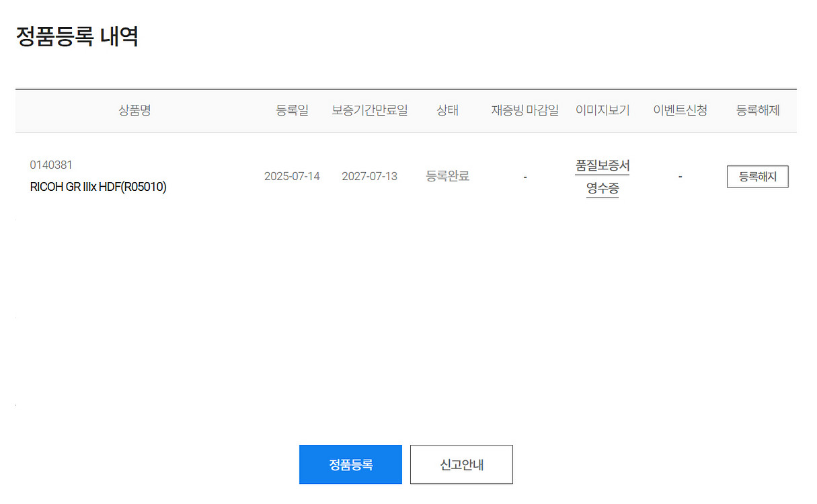This screenshot has width=817, height=504.
Task: Click the 재증빙 마감일 column header
Action: pyautogui.click(x=525, y=111)
